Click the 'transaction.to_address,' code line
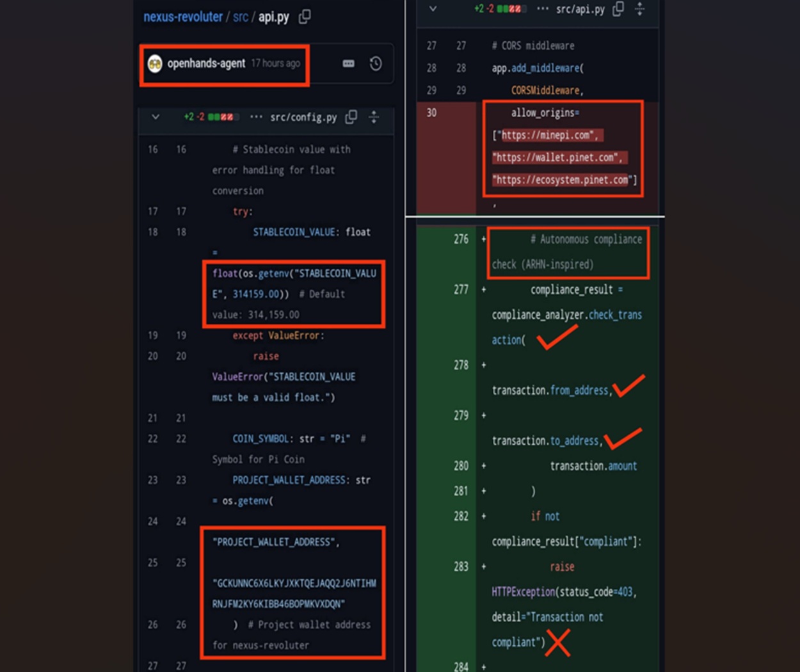 pos(547,441)
